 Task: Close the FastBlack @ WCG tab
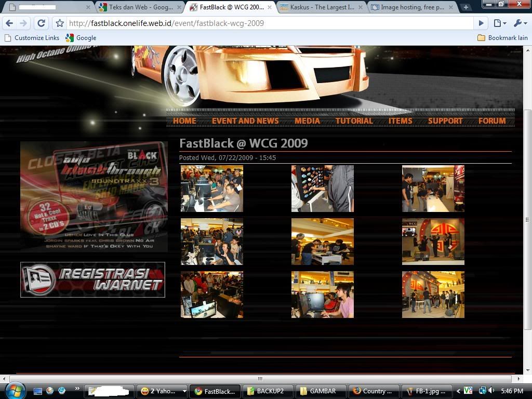(x=270, y=7)
